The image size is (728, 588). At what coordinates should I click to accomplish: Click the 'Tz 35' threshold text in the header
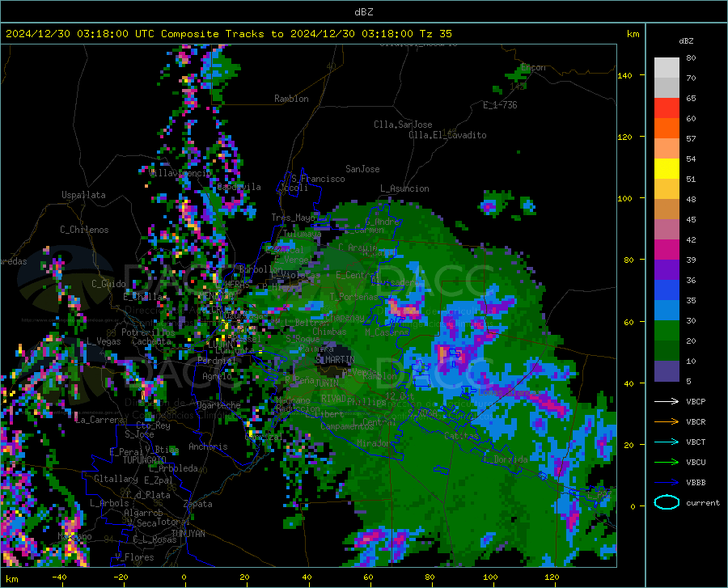435,34
